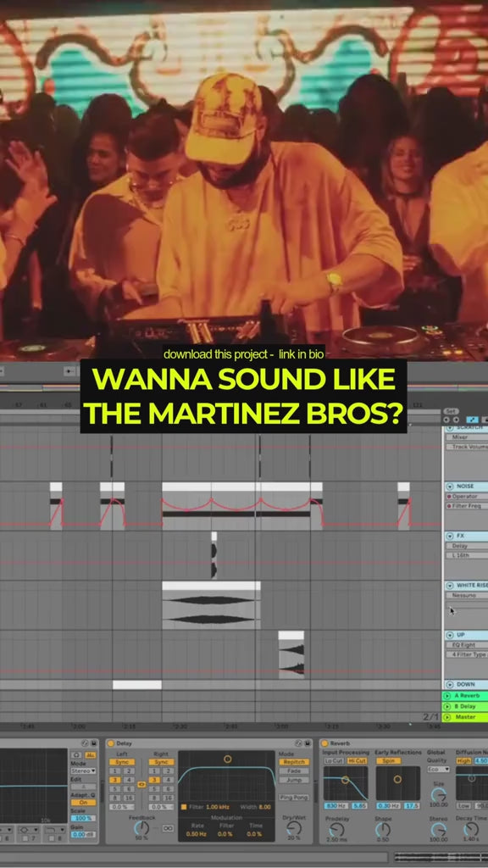Image resolution: width=488 pixels, height=868 pixels.
Task: Toggle the Reverb device activator
Action: click(x=324, y=743)
